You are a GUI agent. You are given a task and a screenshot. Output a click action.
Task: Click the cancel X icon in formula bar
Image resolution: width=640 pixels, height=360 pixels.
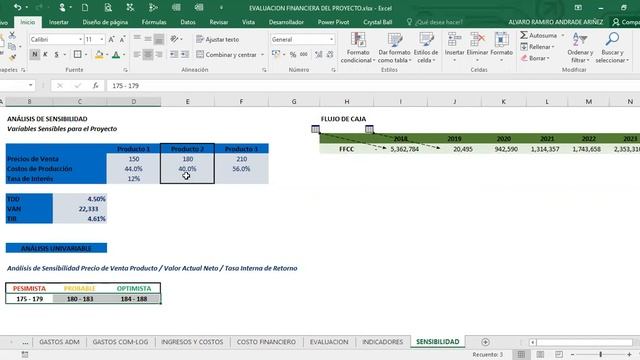point(60,85)
